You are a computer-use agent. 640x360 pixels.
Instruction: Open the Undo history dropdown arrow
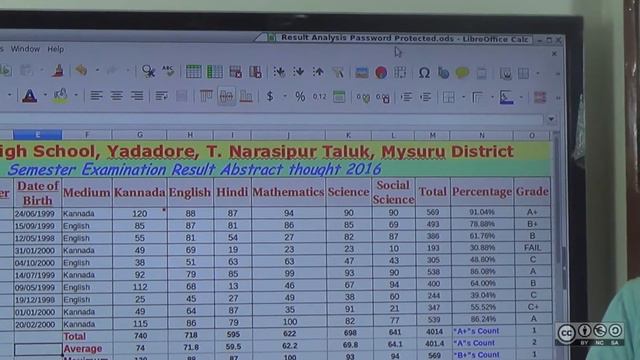97,71
